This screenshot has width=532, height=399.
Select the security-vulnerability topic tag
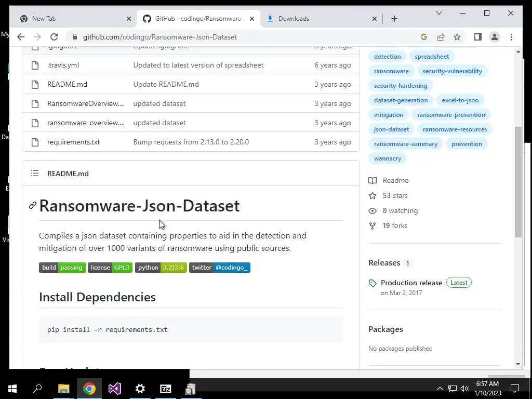coord(453,71)
